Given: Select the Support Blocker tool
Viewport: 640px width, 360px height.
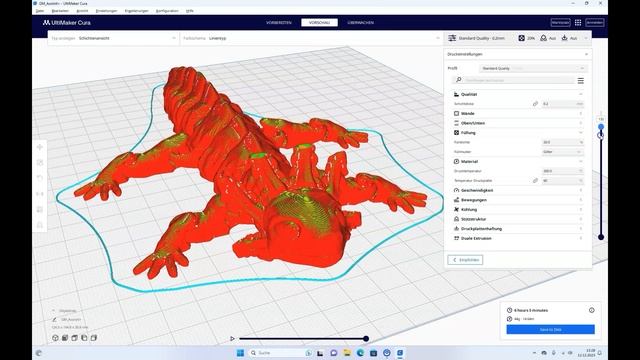Looking at the screenshot, I should pyautogui.click(x=40, y=225).
